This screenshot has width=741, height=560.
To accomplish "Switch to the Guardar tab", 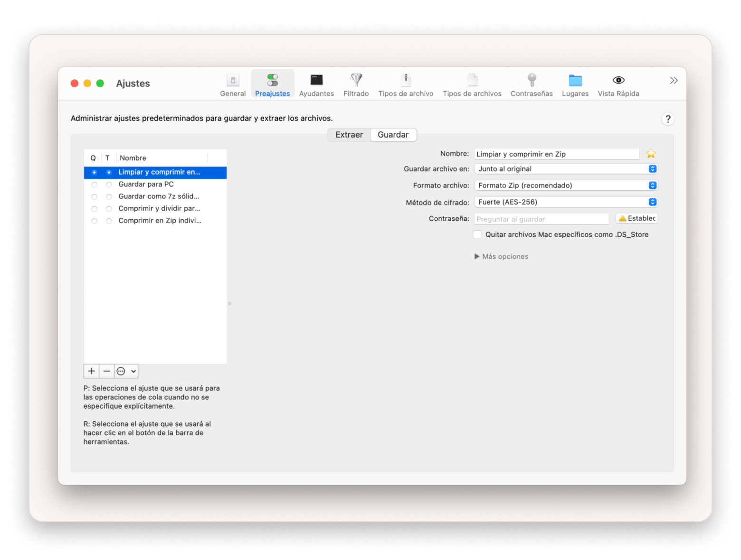I will 393,135.
